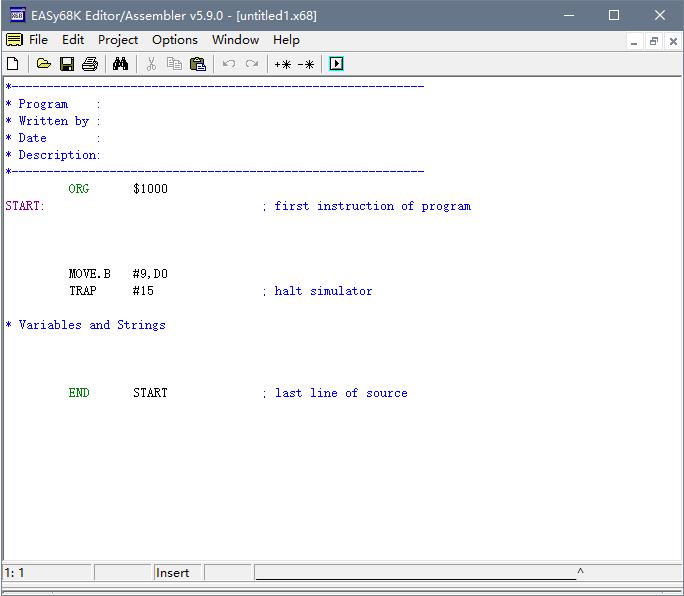Click the Undo arrow icon
The width and height of the screenshot is (684, 596).
229,64
